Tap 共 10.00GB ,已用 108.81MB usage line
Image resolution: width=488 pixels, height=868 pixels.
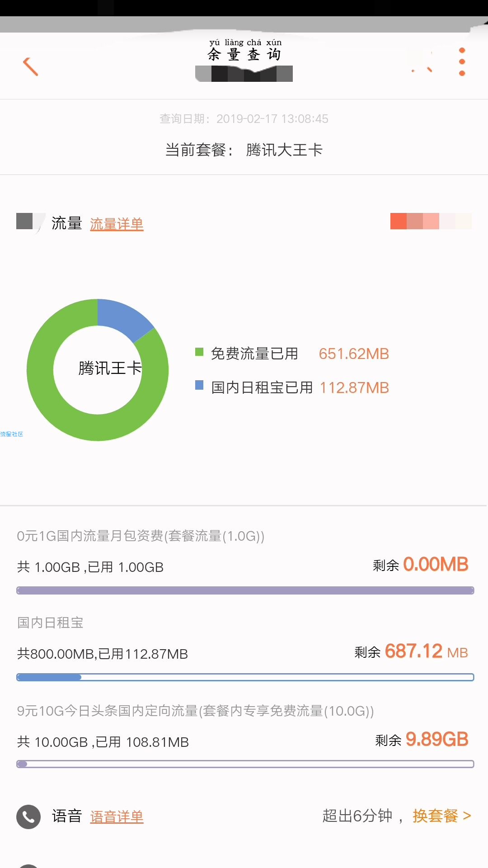pos(103,742)
